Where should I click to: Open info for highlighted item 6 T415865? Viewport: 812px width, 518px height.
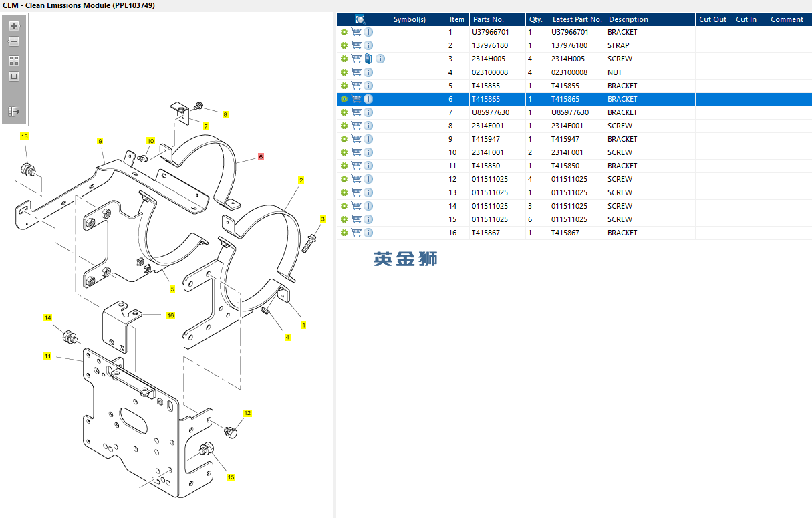[368, 99]
